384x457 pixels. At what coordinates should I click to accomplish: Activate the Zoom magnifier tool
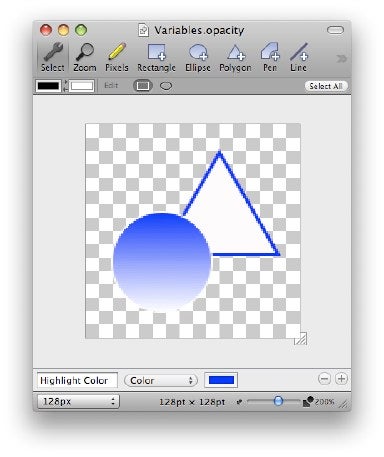pos(85,57)
